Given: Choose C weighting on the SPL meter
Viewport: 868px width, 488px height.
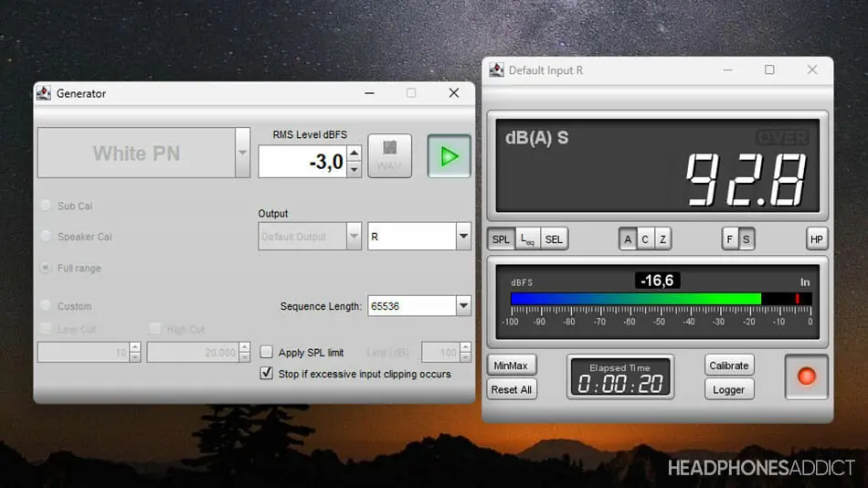Looking at the screenshot, I should point(645,239).
